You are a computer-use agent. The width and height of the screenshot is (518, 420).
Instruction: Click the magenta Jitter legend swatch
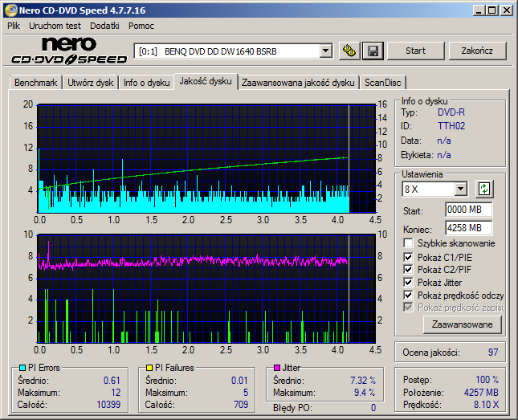coord(277,368)
